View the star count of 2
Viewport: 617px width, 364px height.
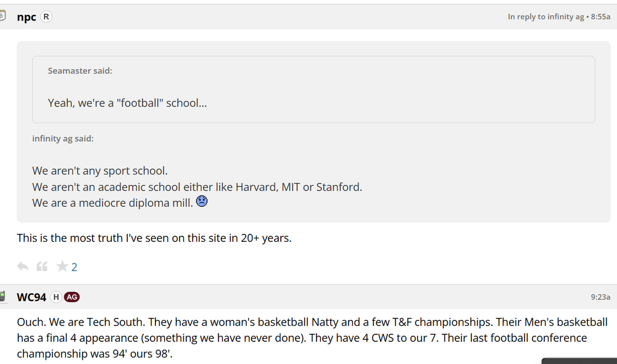tap(75, 267)
